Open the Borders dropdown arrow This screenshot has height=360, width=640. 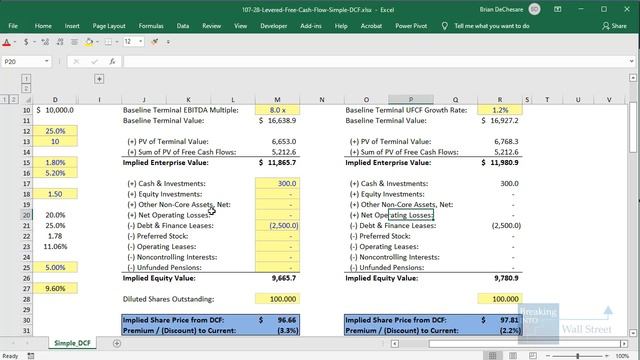tap(117, 42)
